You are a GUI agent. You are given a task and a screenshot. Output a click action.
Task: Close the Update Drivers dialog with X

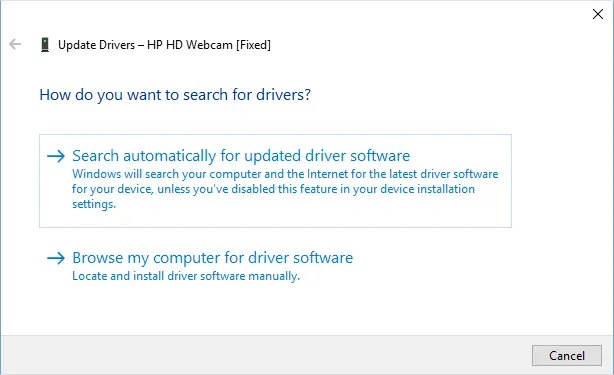pyautogui.click(x=598, y=14)
